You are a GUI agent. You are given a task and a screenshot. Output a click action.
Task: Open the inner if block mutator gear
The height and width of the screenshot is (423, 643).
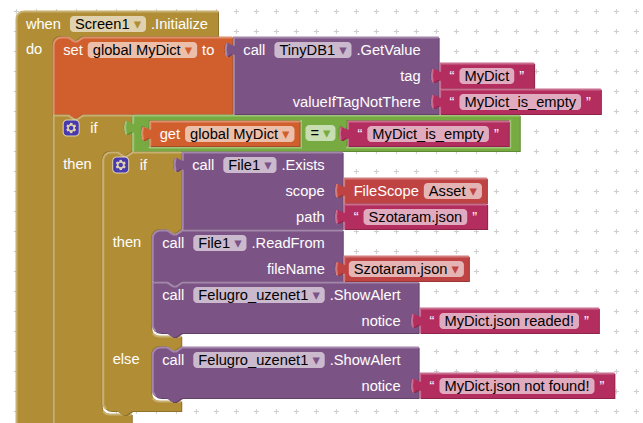point(121,165)
